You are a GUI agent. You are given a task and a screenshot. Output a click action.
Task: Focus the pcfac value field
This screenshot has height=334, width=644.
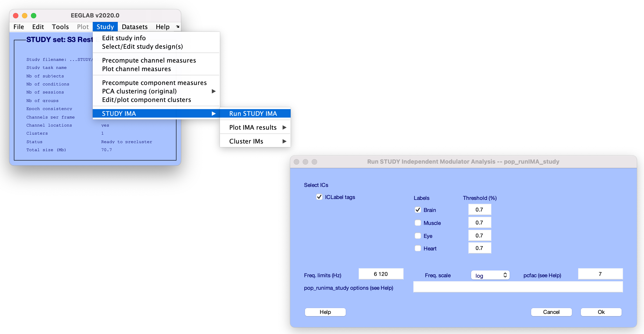(x=600, y=274)
